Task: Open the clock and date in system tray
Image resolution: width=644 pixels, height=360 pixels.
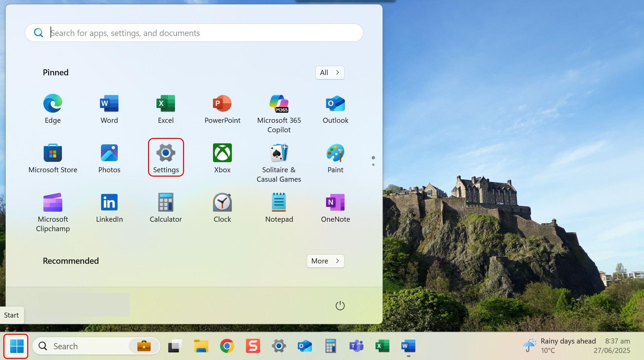Action: [x=612, y=346]
